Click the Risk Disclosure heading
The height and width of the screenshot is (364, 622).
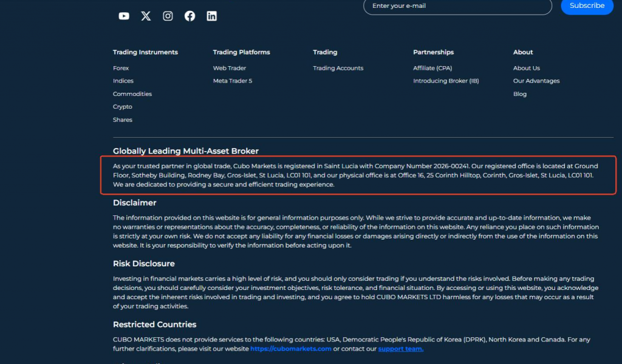click(143, 264)
